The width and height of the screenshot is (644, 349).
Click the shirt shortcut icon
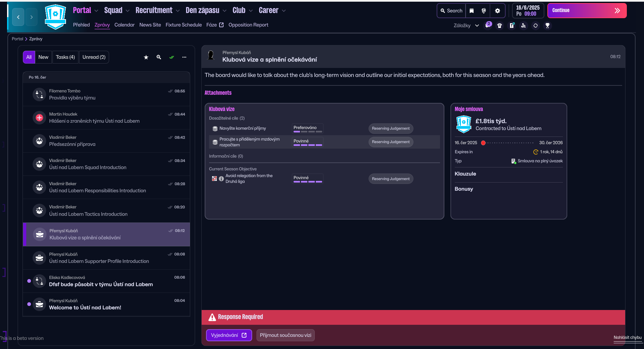(500, 26)
